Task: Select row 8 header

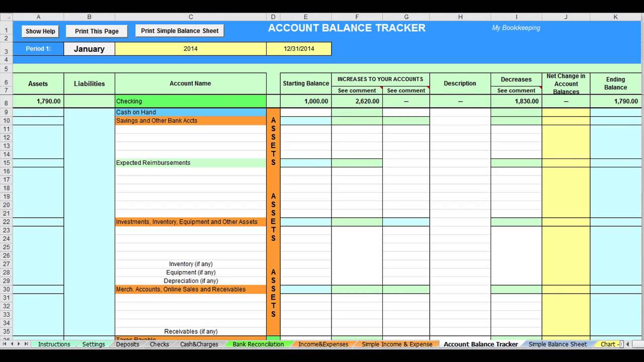Action: [x=6, y=101]
